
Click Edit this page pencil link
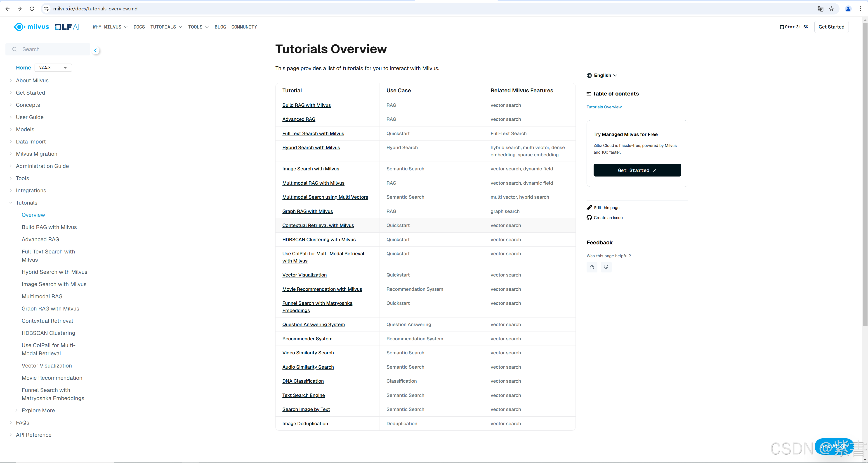pyautogui.click(x=606, y=207)
